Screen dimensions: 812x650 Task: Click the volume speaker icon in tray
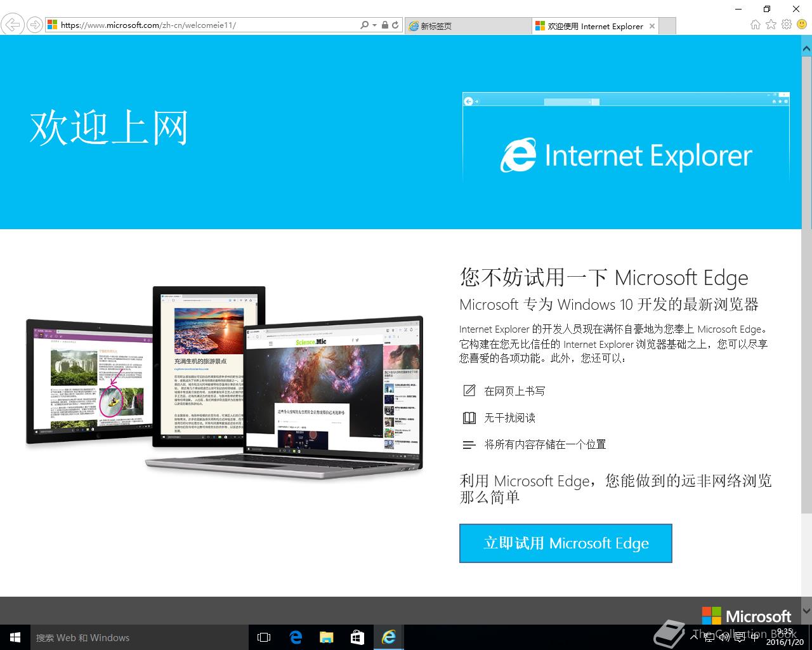[724, 637]
